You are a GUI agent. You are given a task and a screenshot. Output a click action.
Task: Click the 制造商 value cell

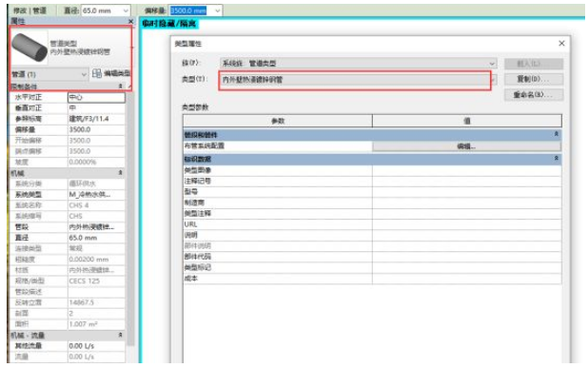[467, 203]
